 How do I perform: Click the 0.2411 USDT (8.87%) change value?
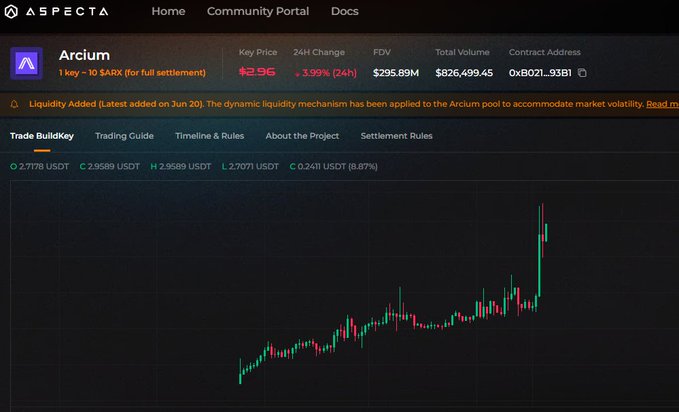coord(333,166)
